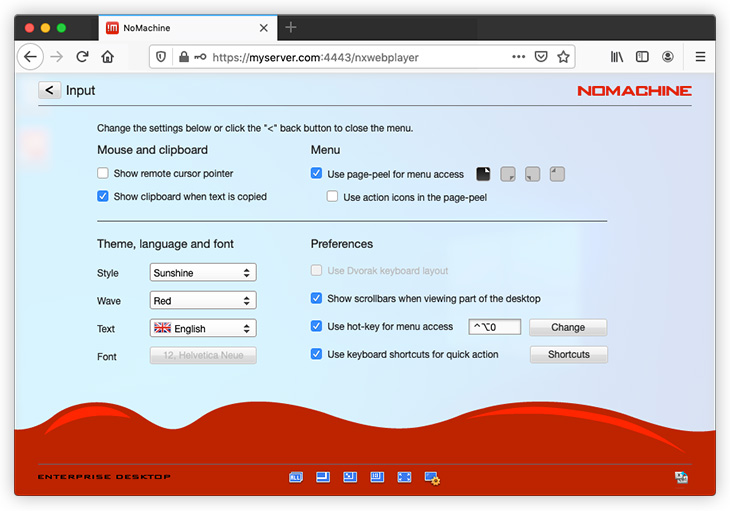Open the Wave dropdown set to Red

point(203,300)
